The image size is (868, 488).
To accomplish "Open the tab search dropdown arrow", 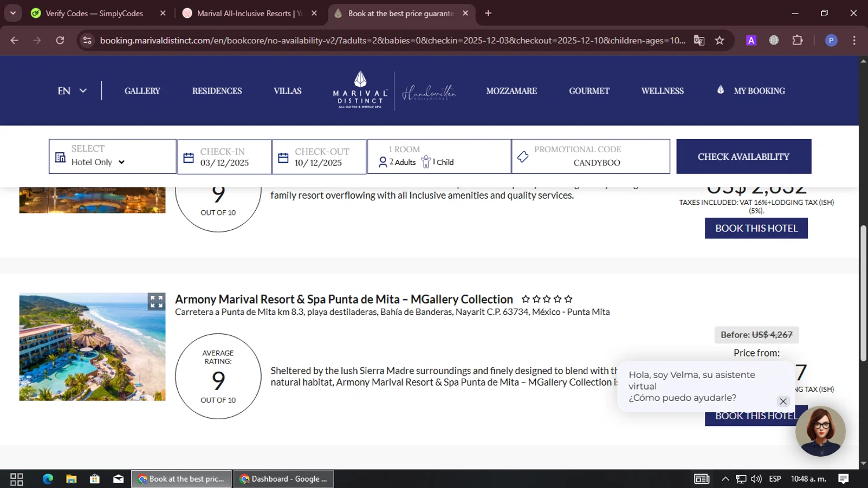I will tap(13, 13).
